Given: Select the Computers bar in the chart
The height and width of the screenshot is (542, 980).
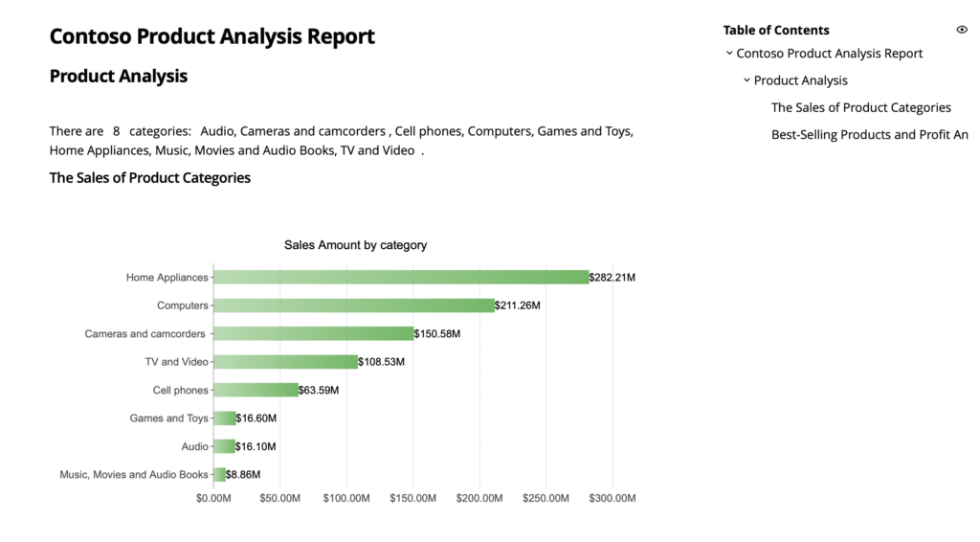Looking at the screenshot, I should (353, 305).
